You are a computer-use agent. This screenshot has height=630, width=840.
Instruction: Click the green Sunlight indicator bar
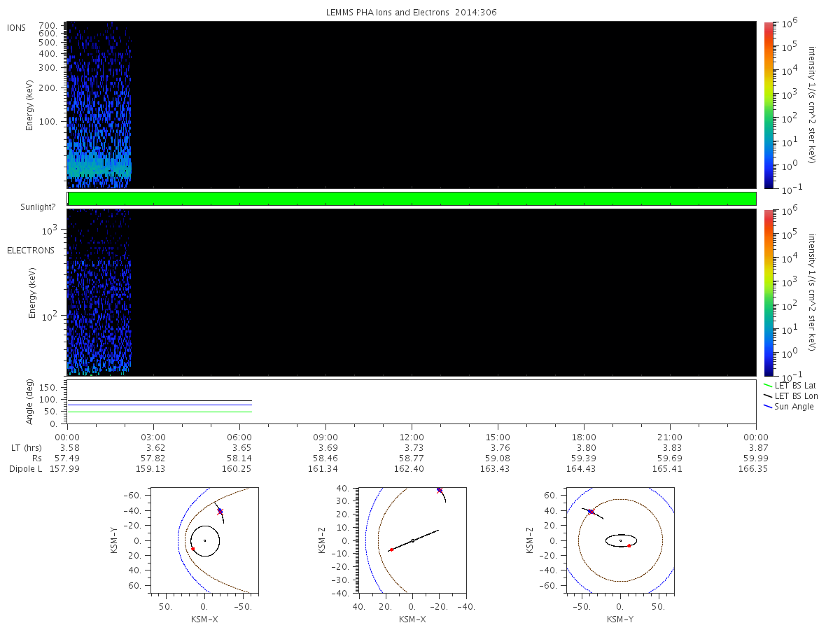(412, 199)
